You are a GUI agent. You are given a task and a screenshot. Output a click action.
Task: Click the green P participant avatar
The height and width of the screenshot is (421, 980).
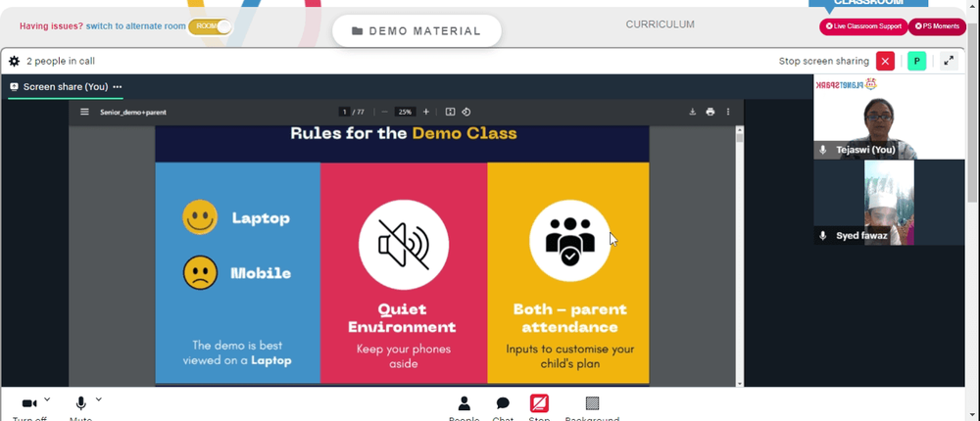916,62
